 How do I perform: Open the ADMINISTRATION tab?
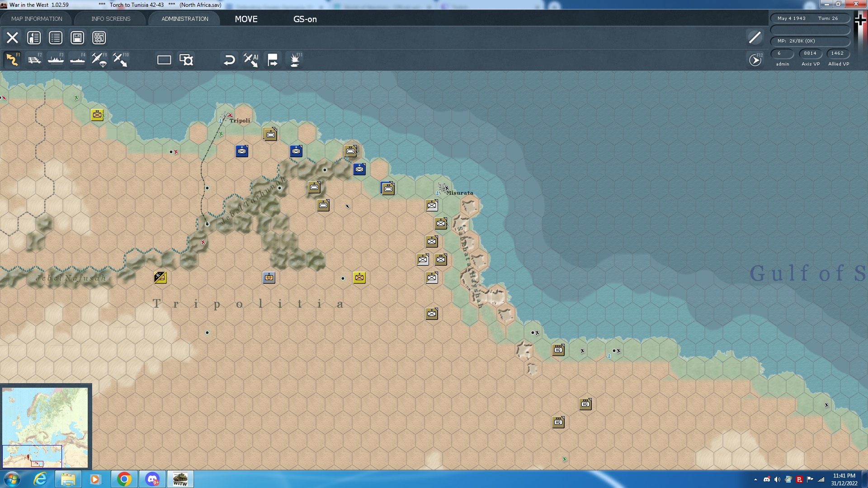pos(185,19)
